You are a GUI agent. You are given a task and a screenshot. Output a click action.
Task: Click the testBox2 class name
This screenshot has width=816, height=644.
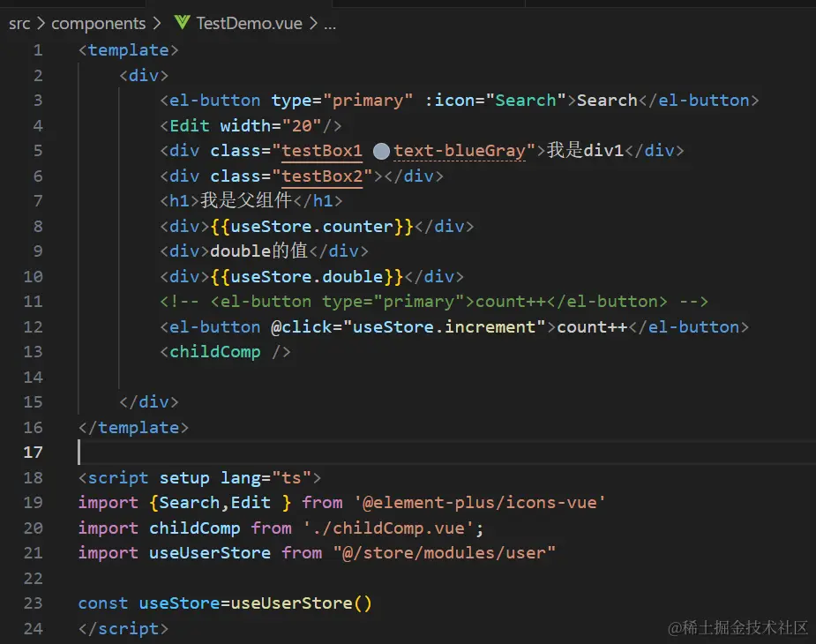click(x=322, y=176)
